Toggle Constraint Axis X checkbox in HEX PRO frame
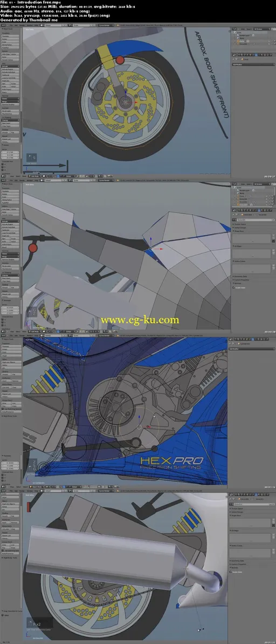Screen dimensions: 276x644 click(3, 475)
